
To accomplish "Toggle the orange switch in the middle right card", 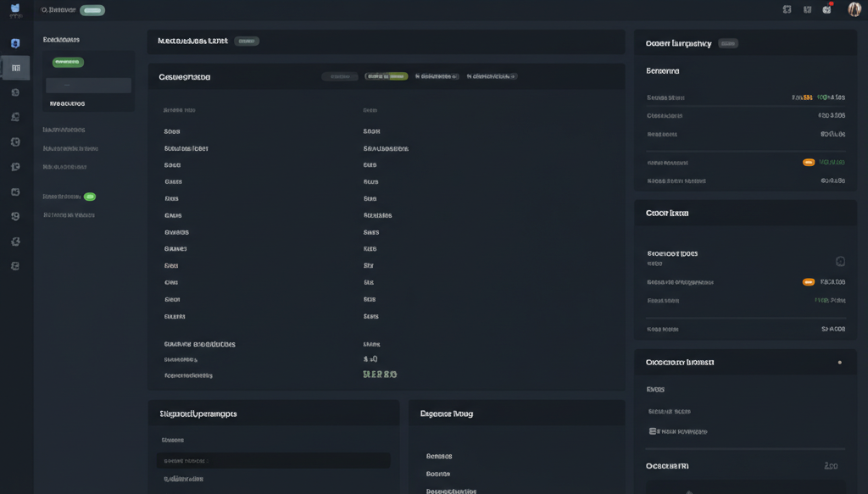I will (x=809, y=282).
